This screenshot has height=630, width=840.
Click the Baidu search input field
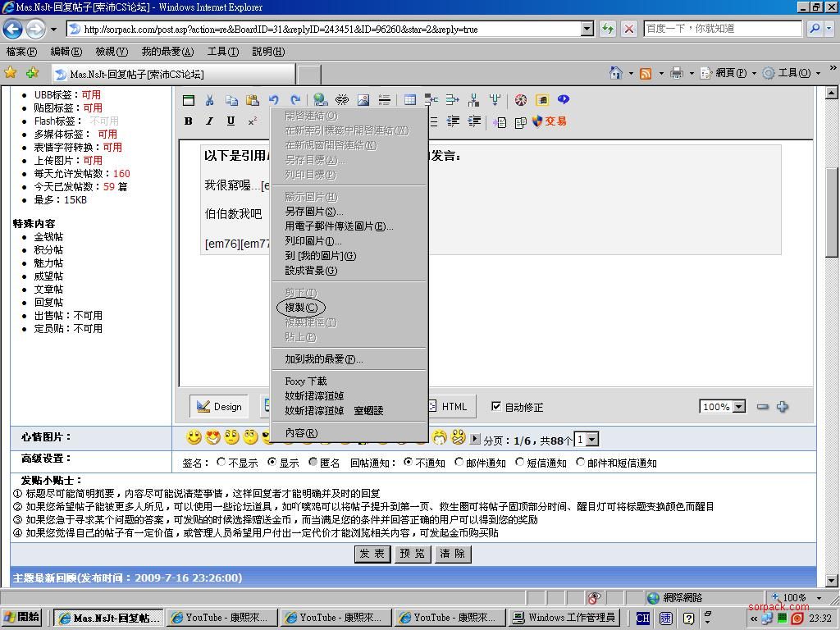pyautogui.click(x=722, y=29)
